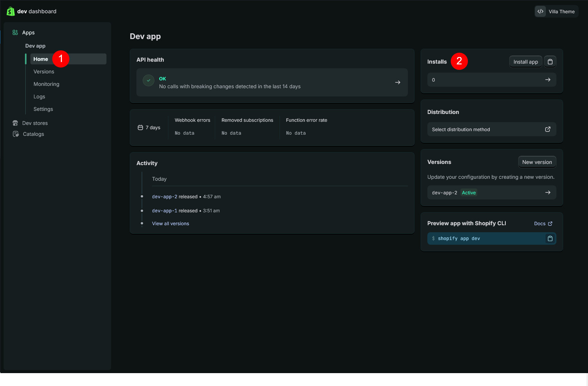Navigate to Logs in the sidebar
This screenshot has width=588, height=386.
click(x=39, y=97)
